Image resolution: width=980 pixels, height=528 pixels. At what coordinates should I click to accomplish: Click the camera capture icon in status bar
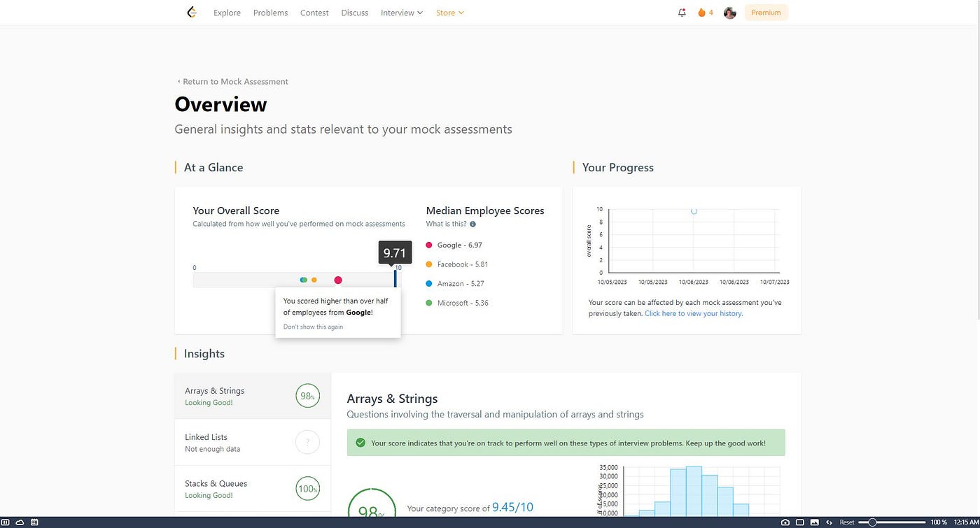[x=785, y=522]
